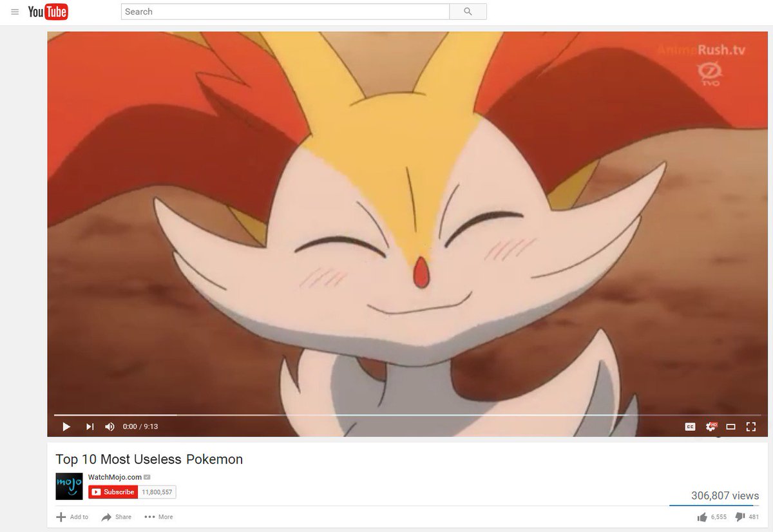Open the More actions menu
Screen dimensions: 773x532
(x=158, y=517)
